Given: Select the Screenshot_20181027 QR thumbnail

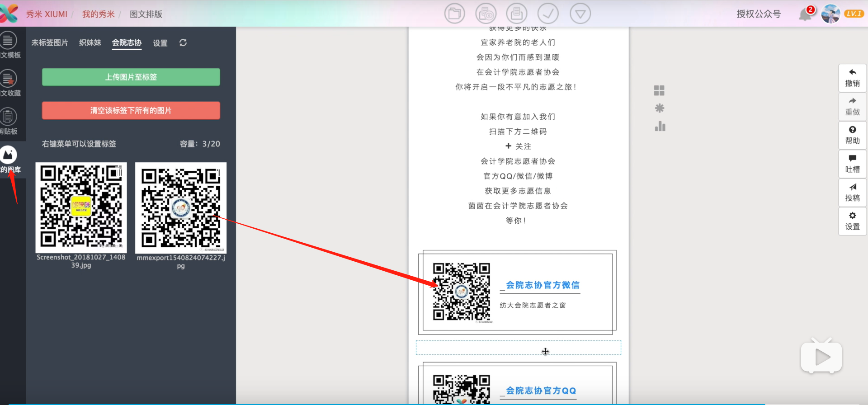Looking at the screenshot, I should point(81,207).
